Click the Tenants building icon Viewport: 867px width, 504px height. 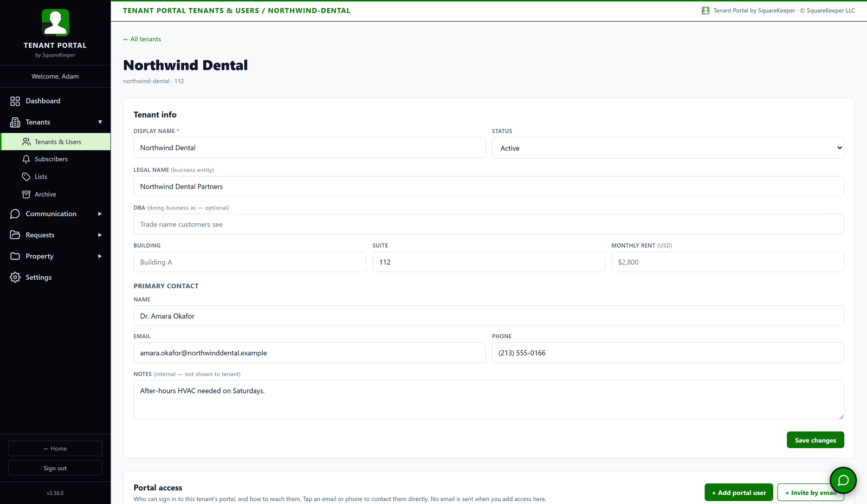15,122
